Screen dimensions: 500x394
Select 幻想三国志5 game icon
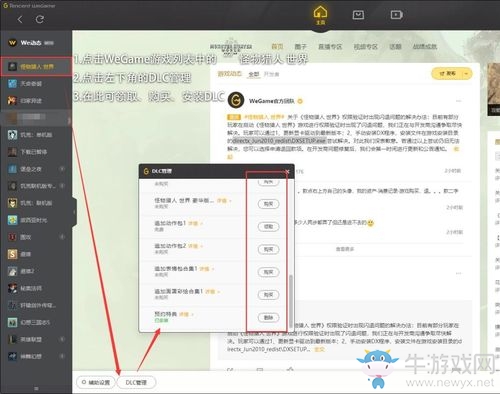tap(12, 322)
